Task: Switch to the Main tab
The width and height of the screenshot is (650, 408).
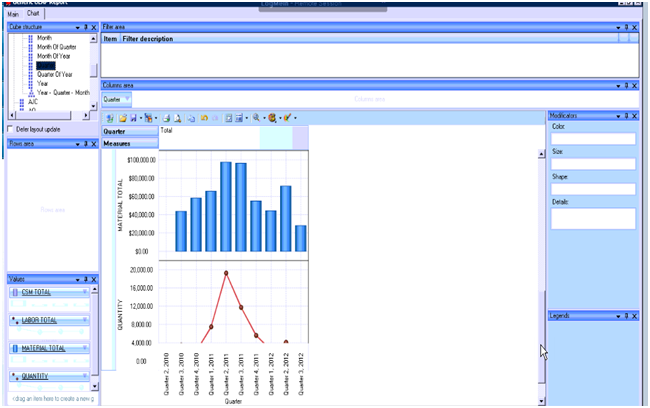Action: [x=13, y=14]
